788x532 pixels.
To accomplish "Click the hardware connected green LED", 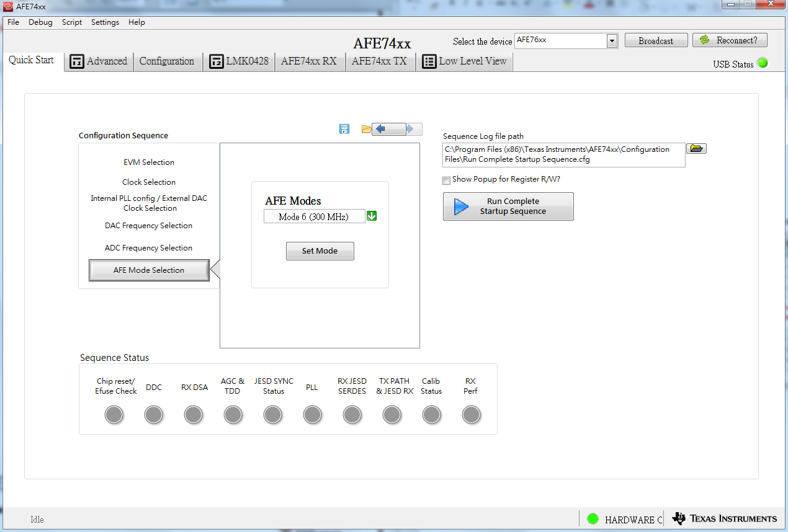I will (x=593, y=518).
